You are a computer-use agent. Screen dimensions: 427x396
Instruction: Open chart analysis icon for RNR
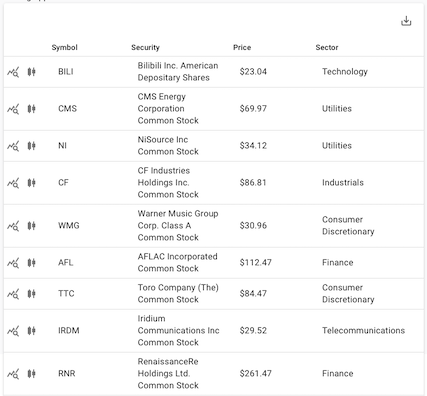click(x=13, y=374)
